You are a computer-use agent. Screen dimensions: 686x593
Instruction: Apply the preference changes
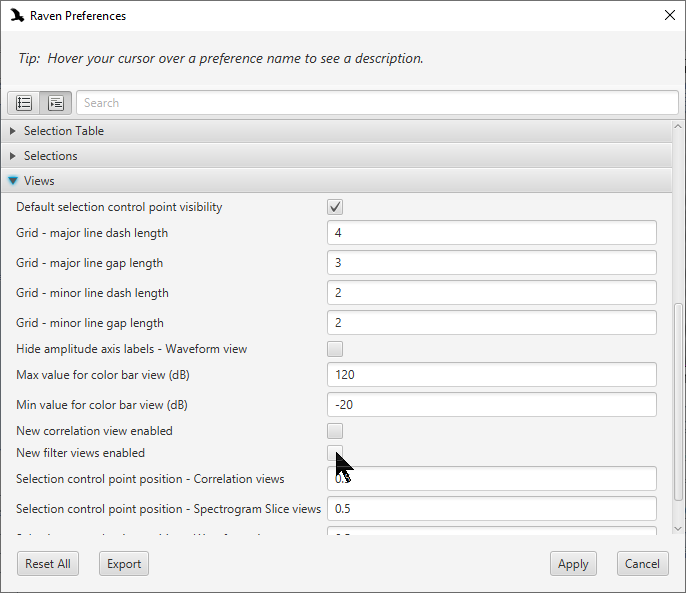click(573, 564)
